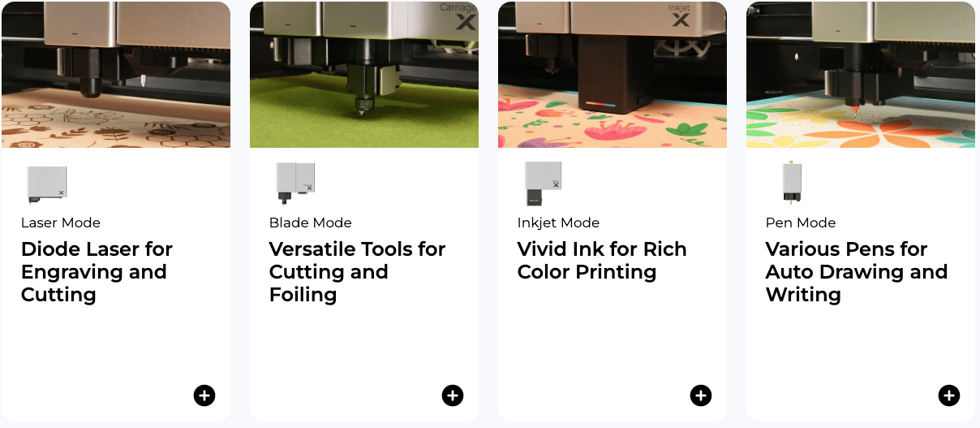
Task: Select the Blade Mode label
Action: 311,223
